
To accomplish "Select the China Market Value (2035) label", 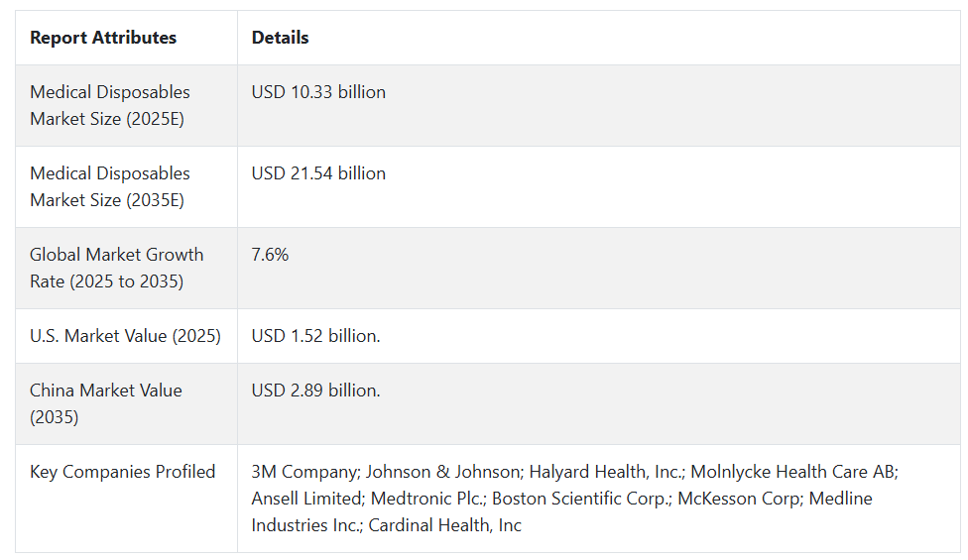I will point(105,404).
